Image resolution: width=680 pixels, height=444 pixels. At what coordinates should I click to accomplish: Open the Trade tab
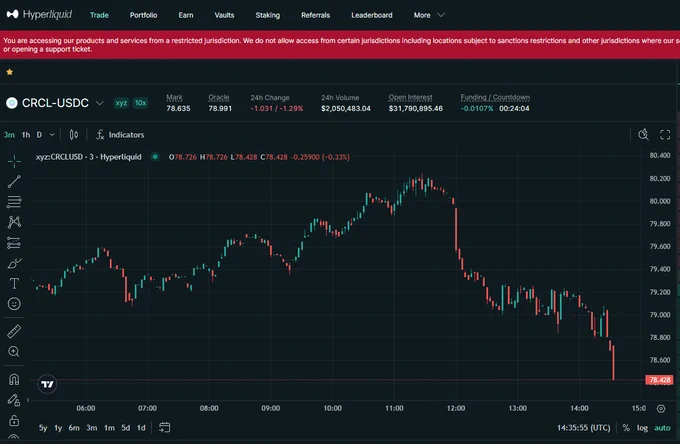point(99,15)
